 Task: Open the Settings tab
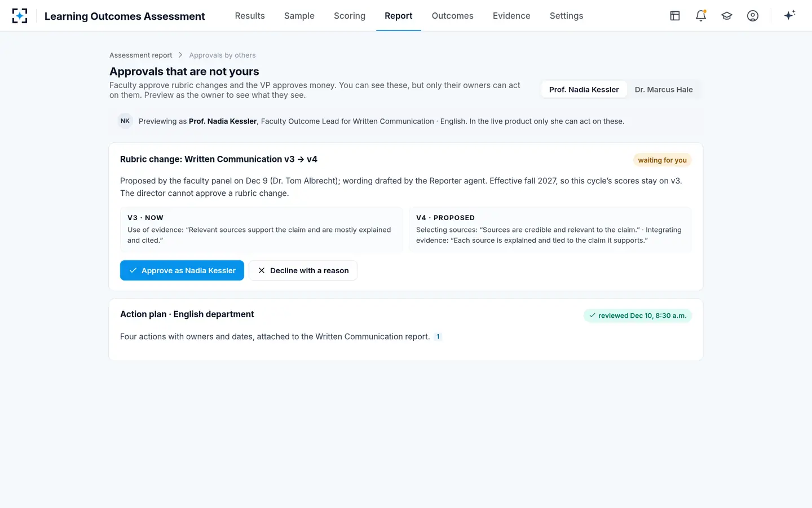click(x=567, y=16)
